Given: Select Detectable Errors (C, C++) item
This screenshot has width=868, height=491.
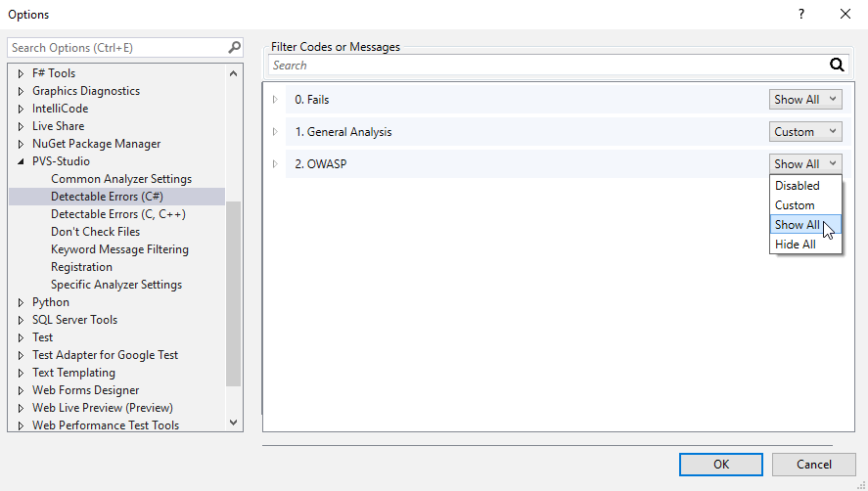Looking at the screenshot, I should (117, 214).
